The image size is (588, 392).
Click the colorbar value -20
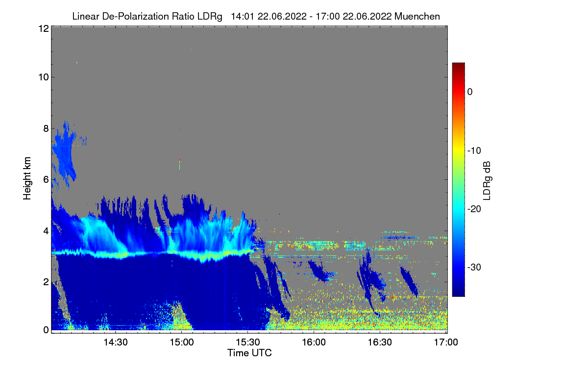coord(474,209)
